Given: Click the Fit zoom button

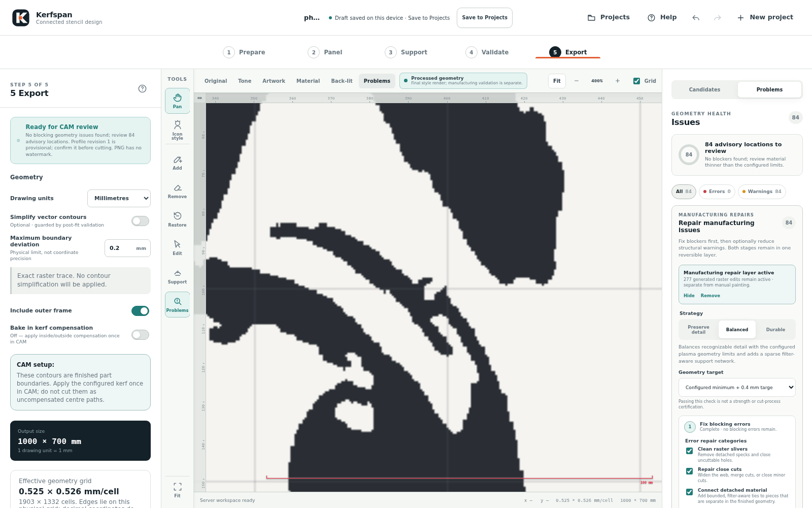Looking at the screenshot, I should 557,81.
